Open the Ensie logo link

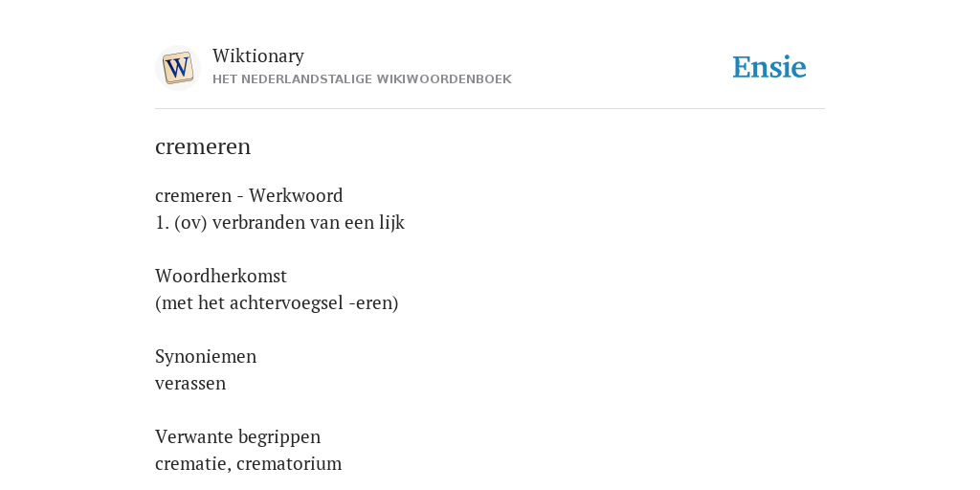tap(769, 68)
